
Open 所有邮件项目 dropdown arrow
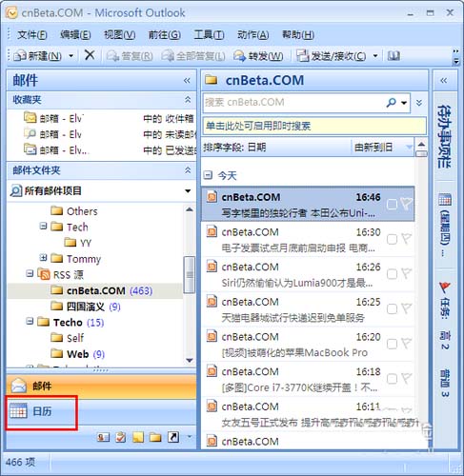(x=188, y=191)
